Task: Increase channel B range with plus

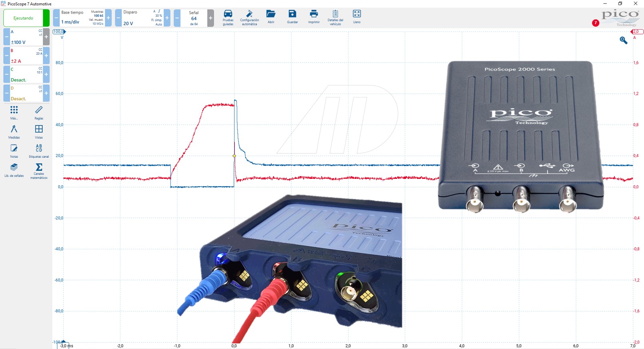Action: (x=46, y=56)
